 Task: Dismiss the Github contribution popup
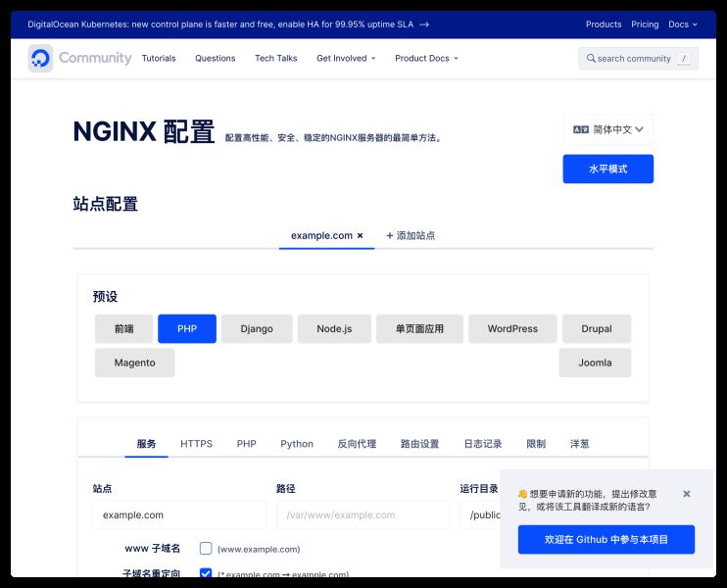[x=687, y=494]
